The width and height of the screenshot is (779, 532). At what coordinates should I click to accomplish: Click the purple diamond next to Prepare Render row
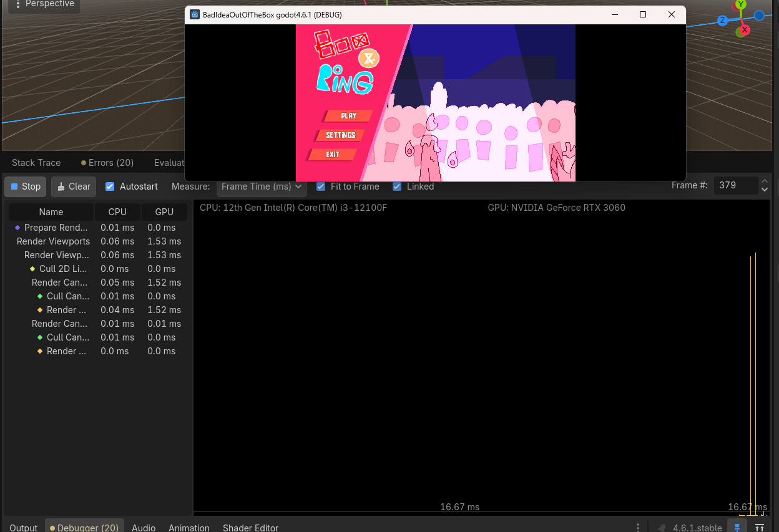(17, 228)
